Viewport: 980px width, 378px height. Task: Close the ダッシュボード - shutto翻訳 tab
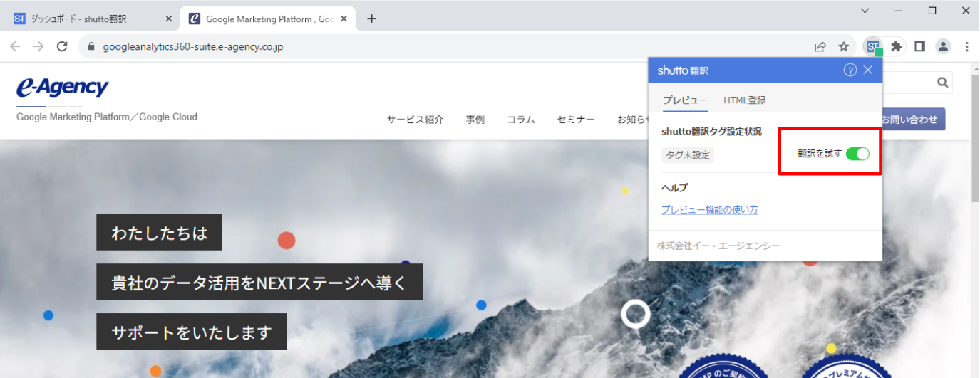point(169,19)
